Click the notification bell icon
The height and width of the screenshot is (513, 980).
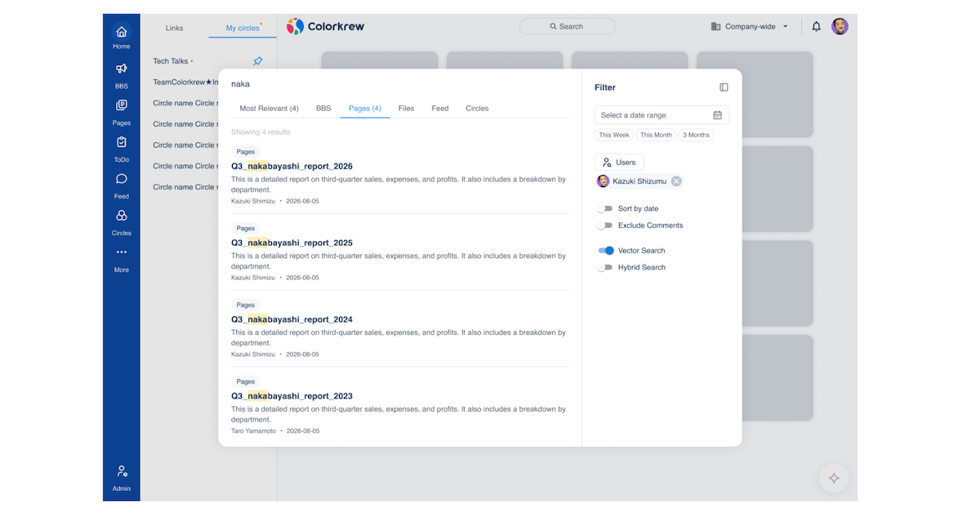[816, 26]
